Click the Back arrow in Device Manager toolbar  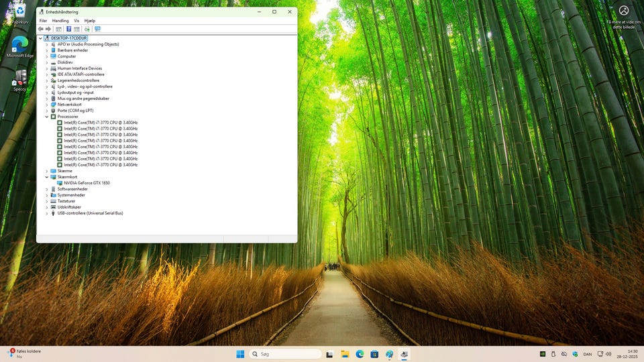(x=41, y=29)
